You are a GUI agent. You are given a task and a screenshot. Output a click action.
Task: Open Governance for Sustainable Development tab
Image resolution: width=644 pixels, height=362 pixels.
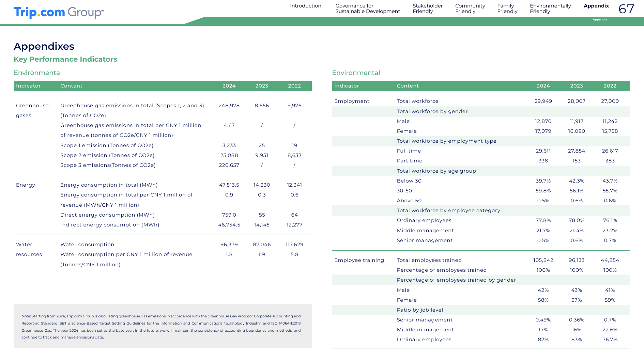[368, 9]
